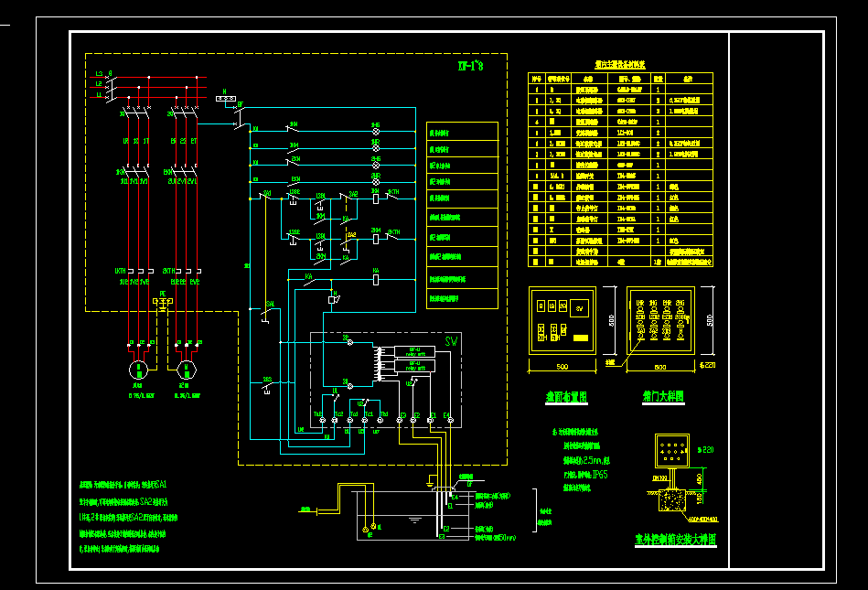Click the 盘面布置图 drawing title

coord(566,397)
